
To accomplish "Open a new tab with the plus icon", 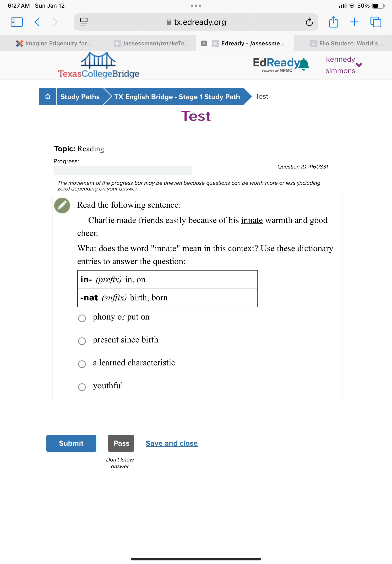I will click(x=354, y=22).
